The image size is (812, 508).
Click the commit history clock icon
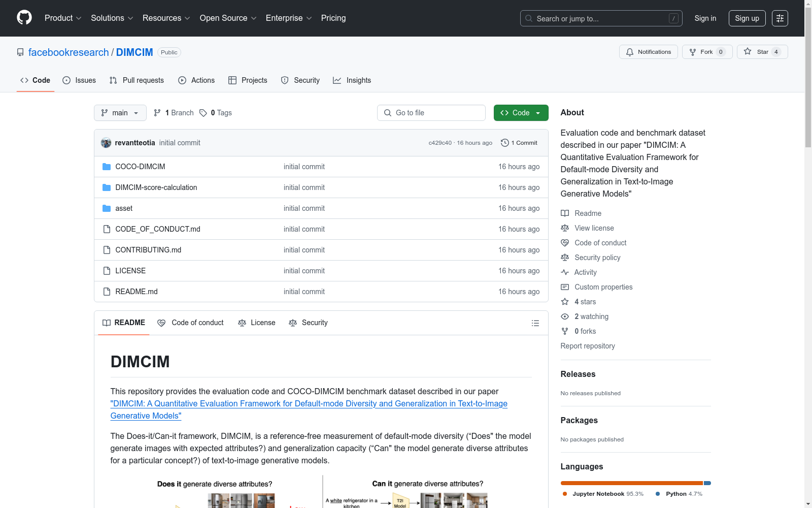[x=504, y=143]
